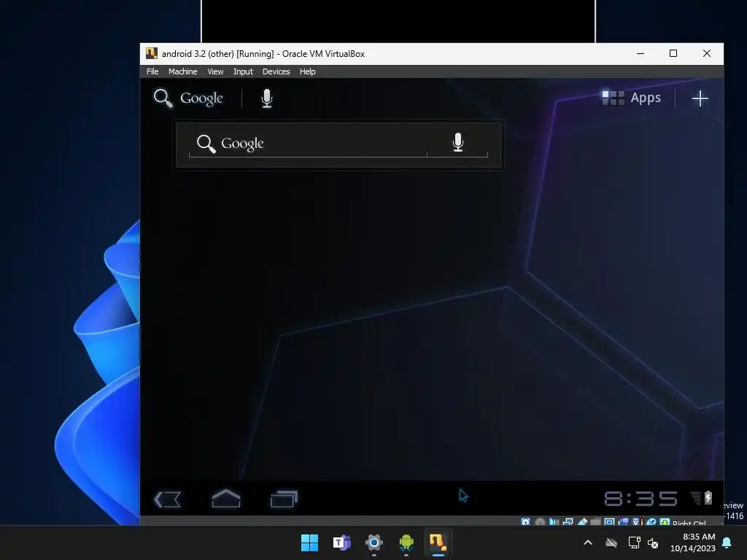The height and width of the screenshot is (560, 747).
Task: Click the VirtualBox display settings status icon
Action: point(609,522)
